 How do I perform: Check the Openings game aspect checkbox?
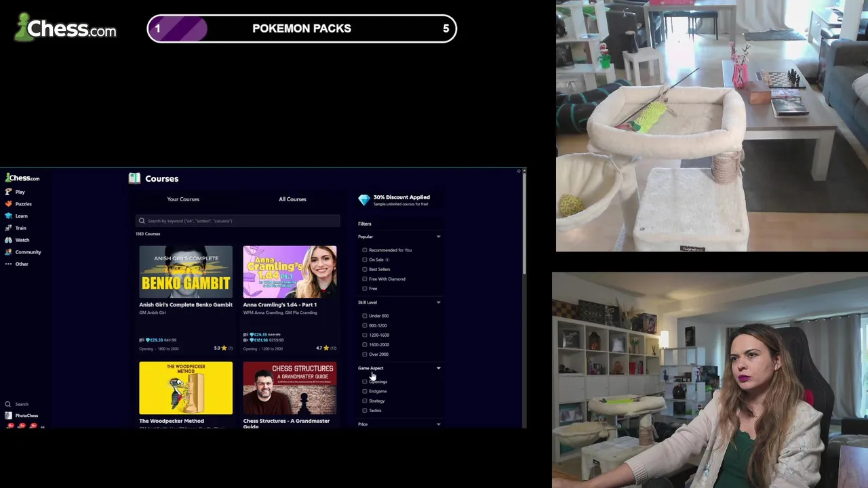[365, 382]
